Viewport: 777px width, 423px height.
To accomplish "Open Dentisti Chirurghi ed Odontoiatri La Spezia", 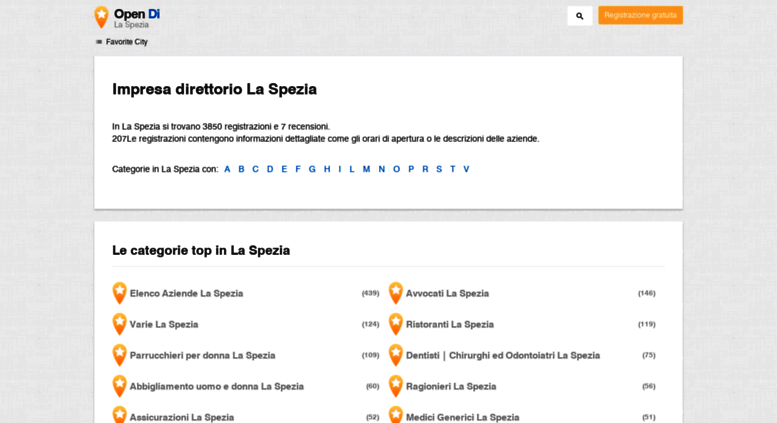I will pyautogui.click(x=503, y=356).
